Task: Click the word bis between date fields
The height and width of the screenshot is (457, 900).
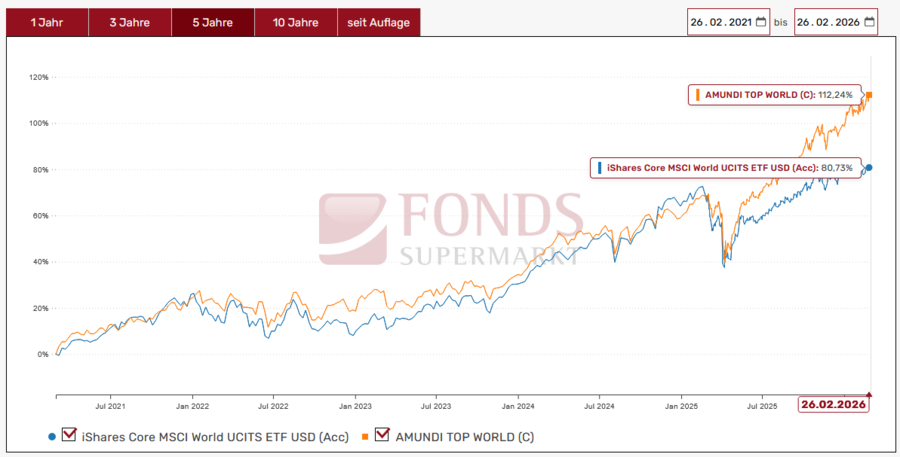Action: tap(781, 22)
